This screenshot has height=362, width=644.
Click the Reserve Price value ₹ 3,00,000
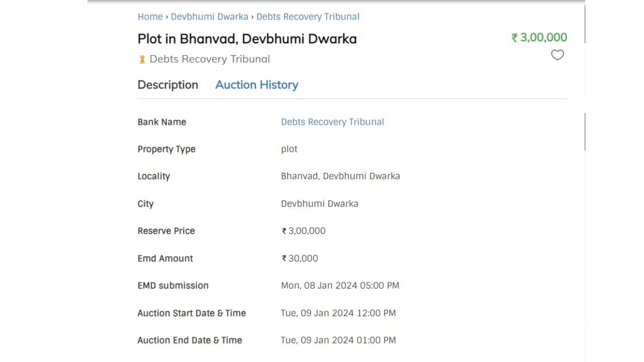tap(303, 231)
